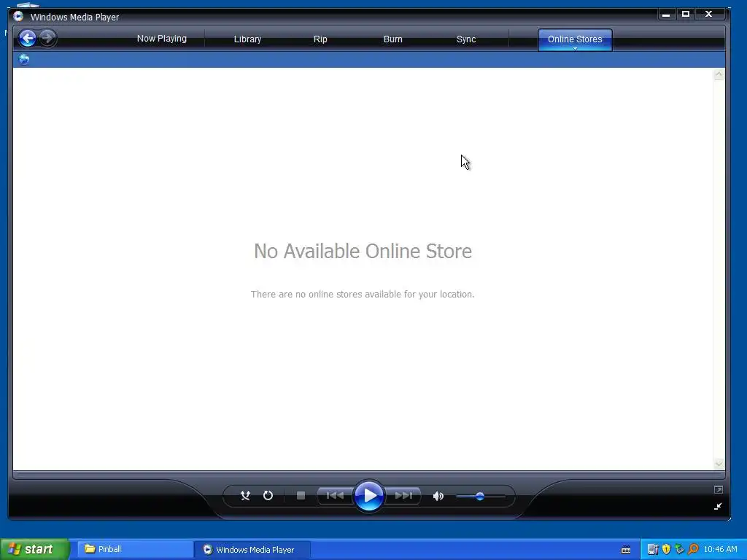Viewport: 747px width, 560px height.
Task: Switch to the Library tab
Action: pyautogui.click(x=247, y=39)
